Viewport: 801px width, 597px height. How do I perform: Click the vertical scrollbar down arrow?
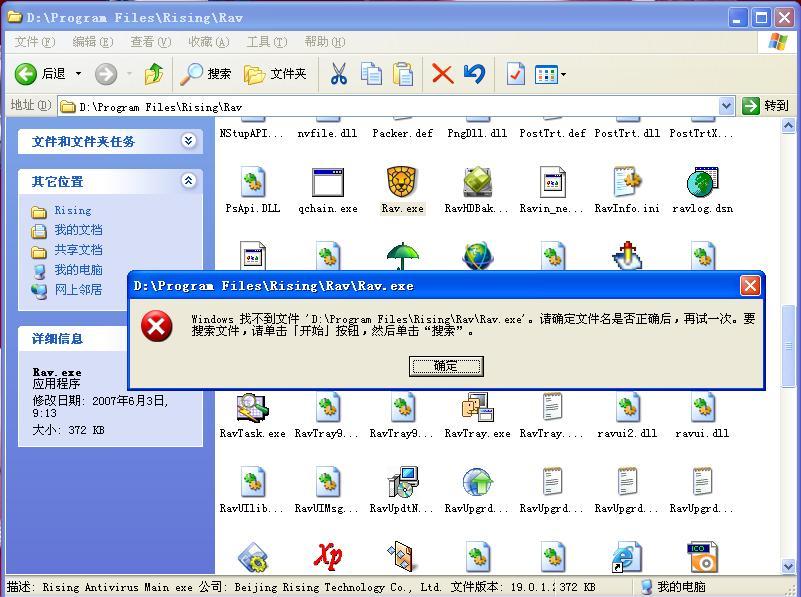788,565
